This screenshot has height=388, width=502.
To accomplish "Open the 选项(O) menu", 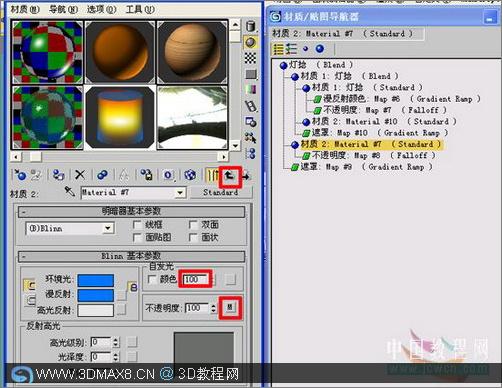I will pos(102,9).
